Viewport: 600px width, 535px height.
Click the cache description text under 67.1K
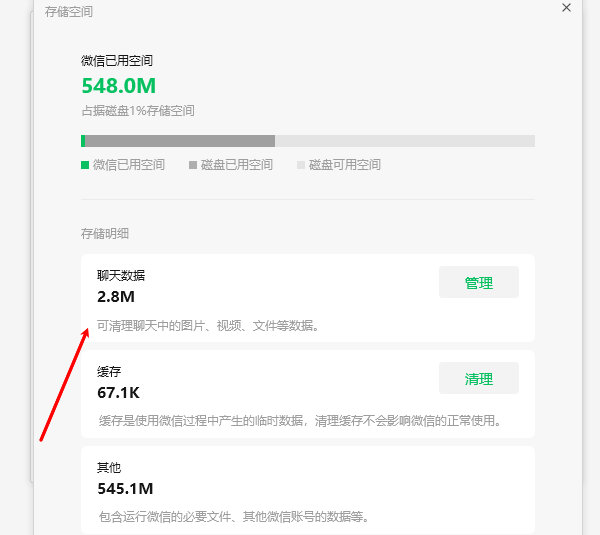coord(300,421)
